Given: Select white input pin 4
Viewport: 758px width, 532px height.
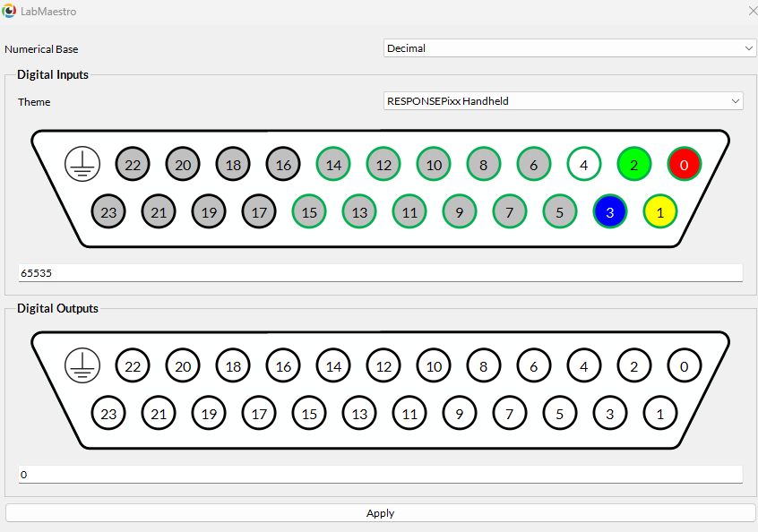Looking at the screenshot, I should tap(584, 165).
